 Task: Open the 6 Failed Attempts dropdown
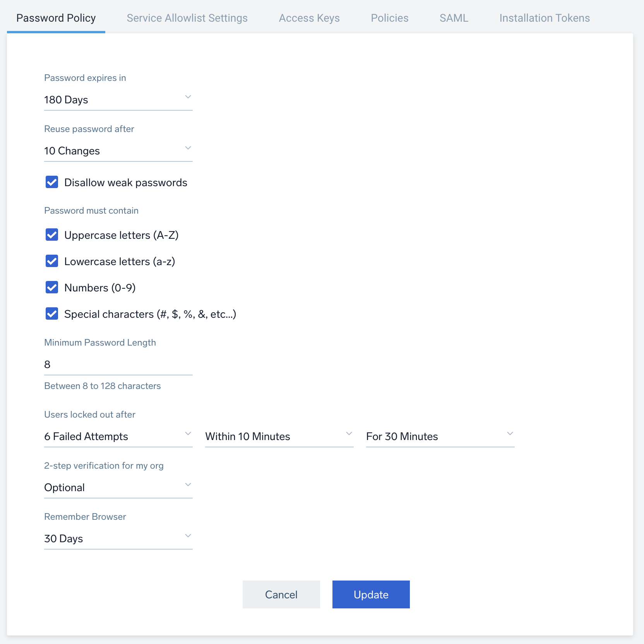click(118, 437)
